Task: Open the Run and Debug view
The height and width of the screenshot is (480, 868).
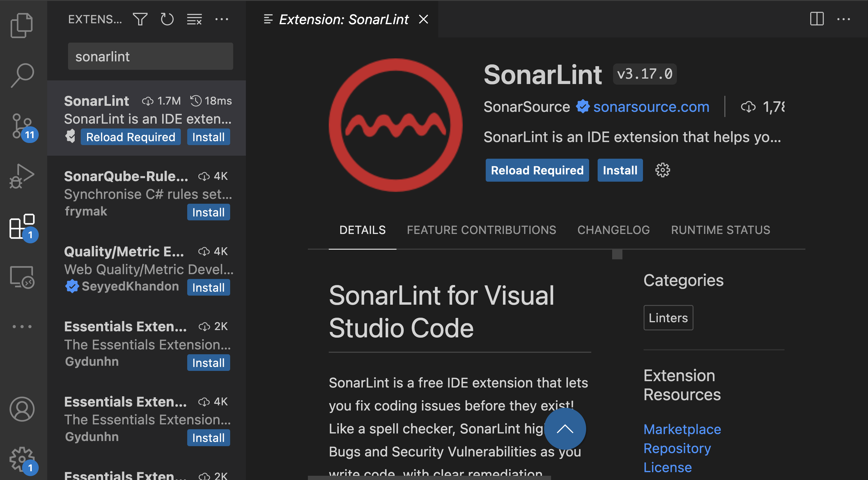Action: tap(22, 176)
